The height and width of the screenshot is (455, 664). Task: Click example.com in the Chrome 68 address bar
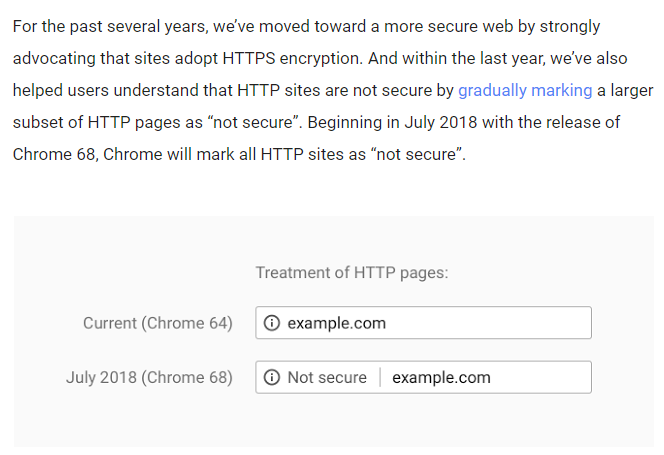coord(441,377)
